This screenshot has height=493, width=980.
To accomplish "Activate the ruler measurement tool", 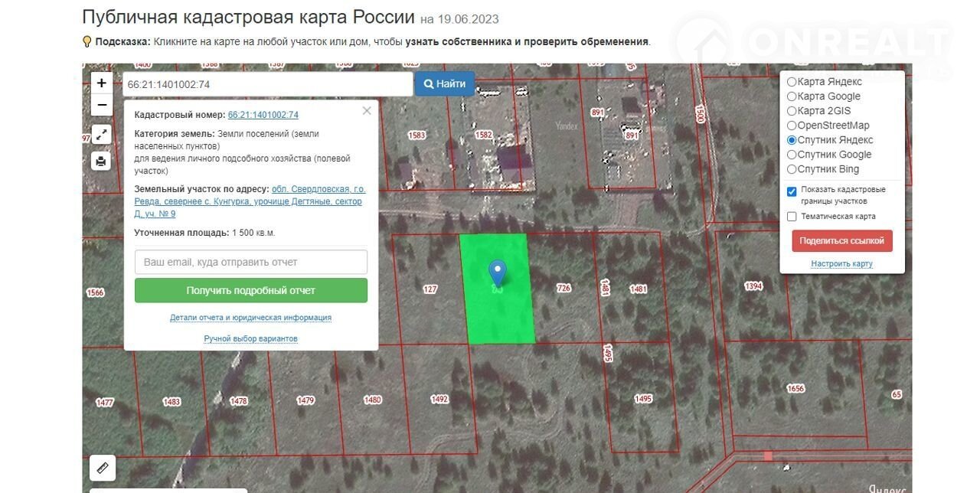I will click(102, 466).
